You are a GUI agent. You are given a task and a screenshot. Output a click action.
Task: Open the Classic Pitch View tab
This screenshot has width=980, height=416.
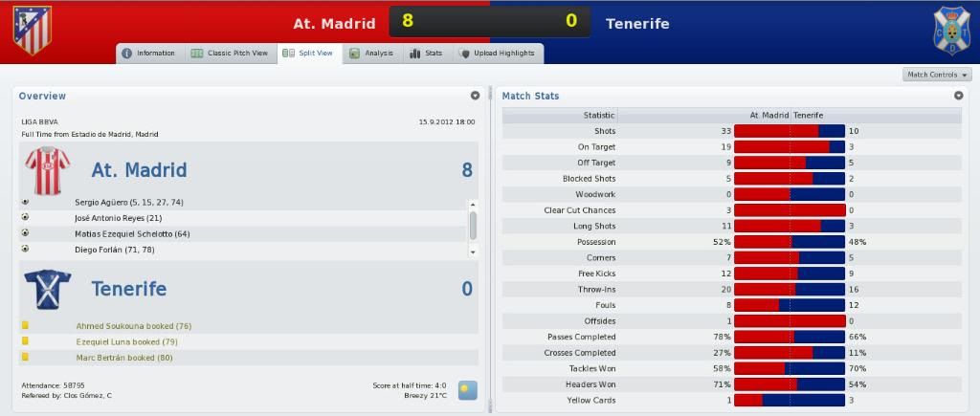point(231,54)
